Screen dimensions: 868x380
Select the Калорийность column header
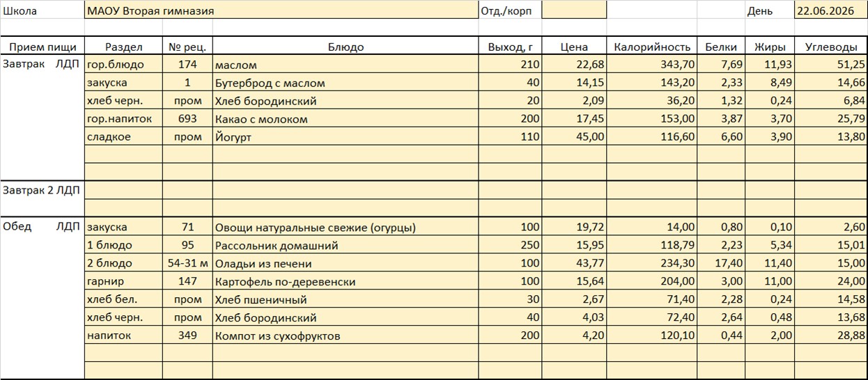pos(652,47)
